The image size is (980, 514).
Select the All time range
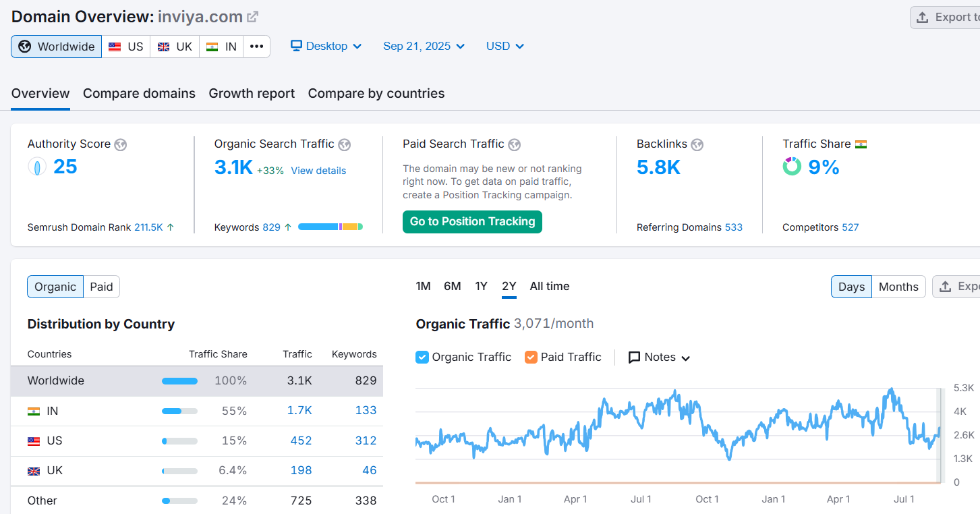tap(550, 287)
